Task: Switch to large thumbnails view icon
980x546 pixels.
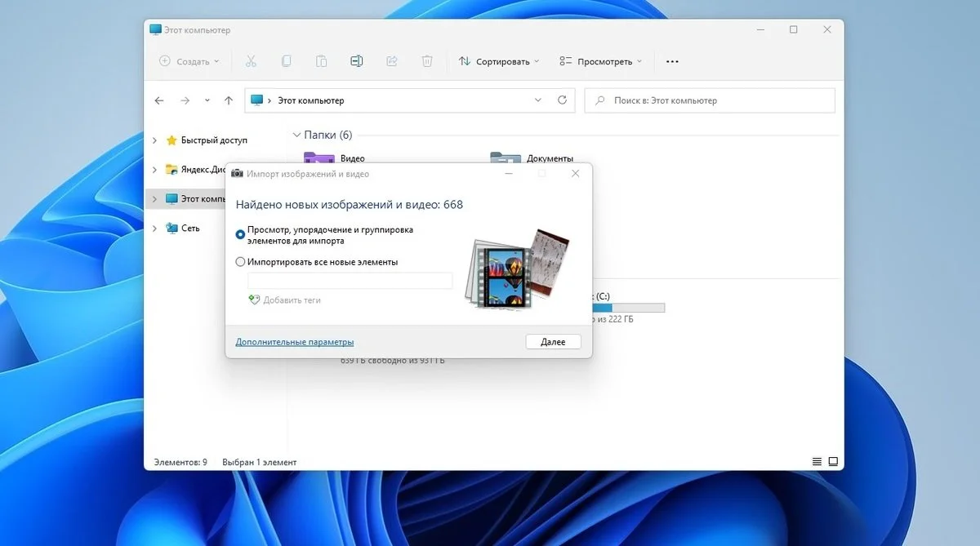Action: [x=833, y=462]
